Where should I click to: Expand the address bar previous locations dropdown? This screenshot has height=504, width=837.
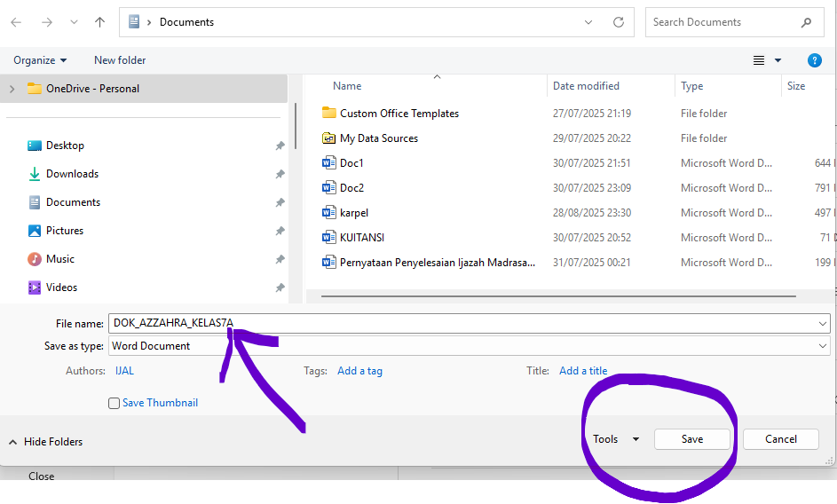pos(588,22)
